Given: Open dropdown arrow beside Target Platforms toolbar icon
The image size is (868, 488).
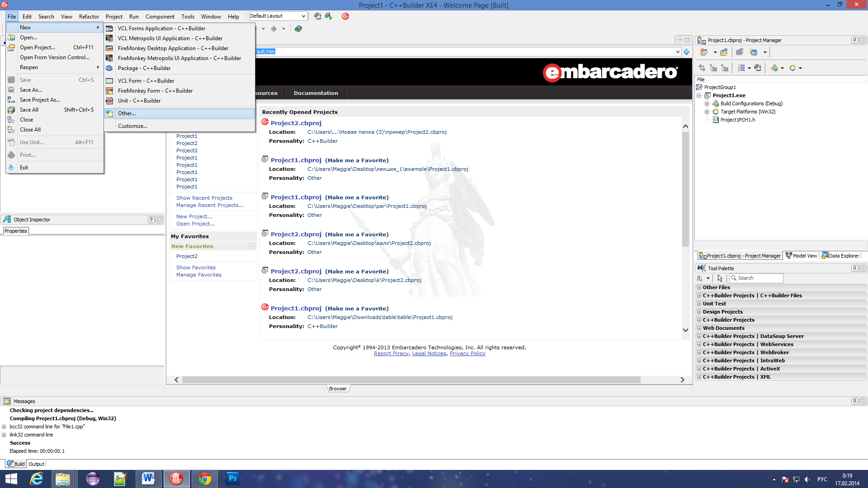Looking at the screenshot, I should 800,68.
